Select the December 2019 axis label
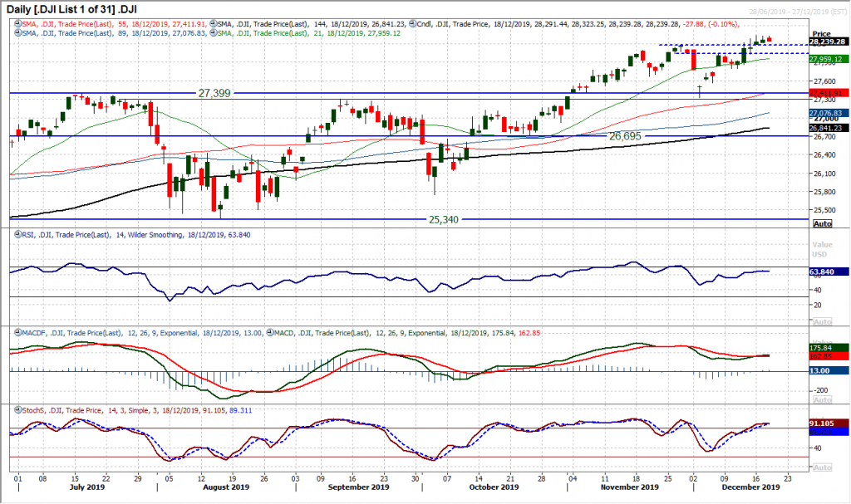The width and height of the screenshot is (851, 504). 752,487
